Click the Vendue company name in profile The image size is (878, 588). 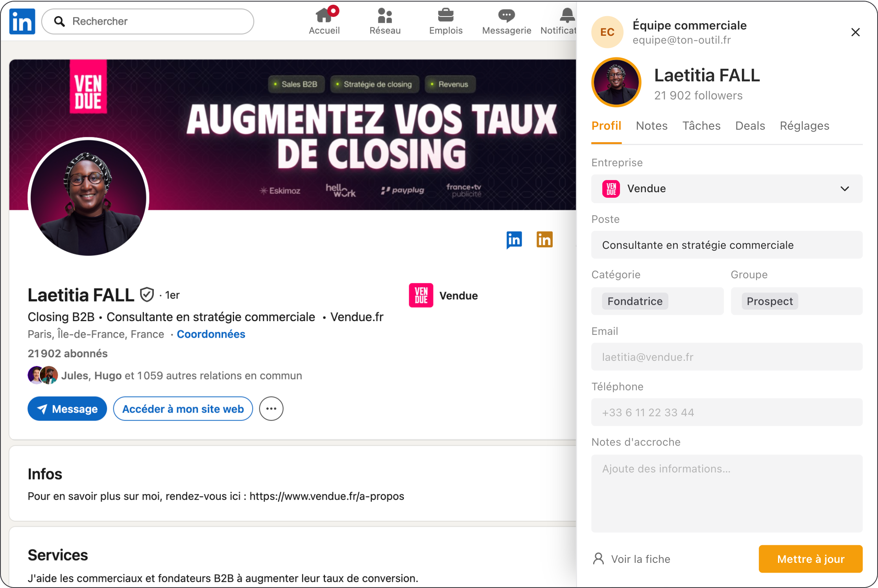pos(459,296)
